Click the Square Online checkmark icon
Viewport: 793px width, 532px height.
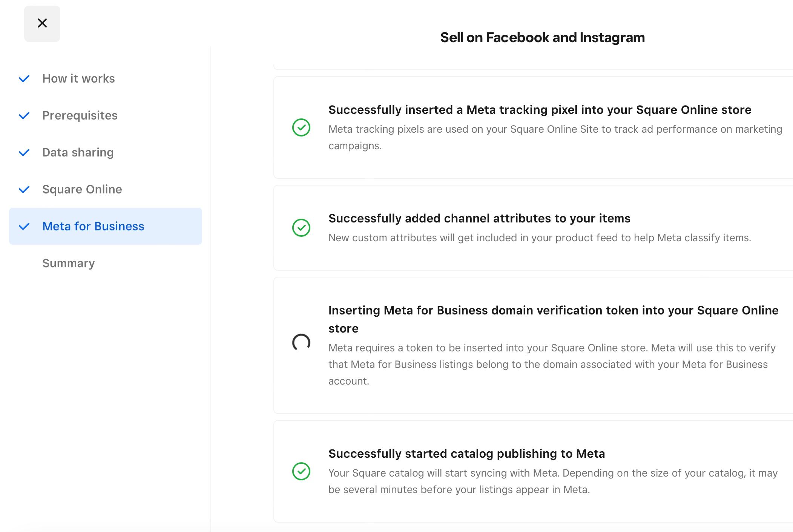tap(24, 189)
